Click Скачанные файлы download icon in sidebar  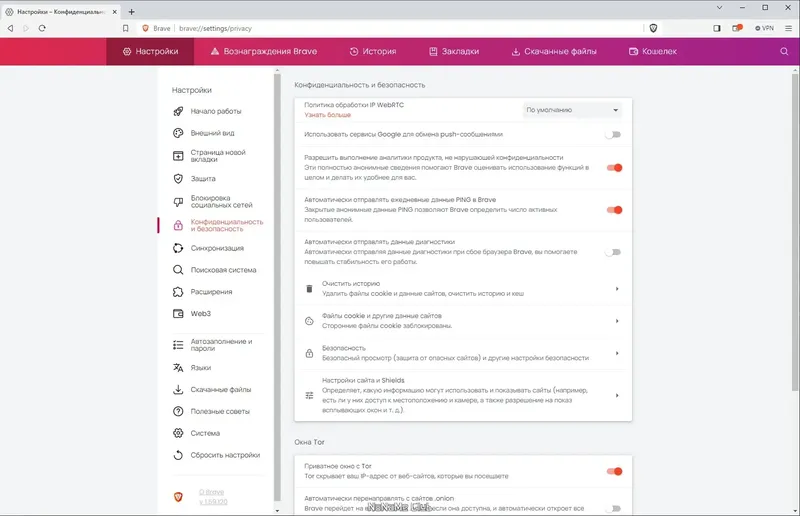[x=178, y=389]
